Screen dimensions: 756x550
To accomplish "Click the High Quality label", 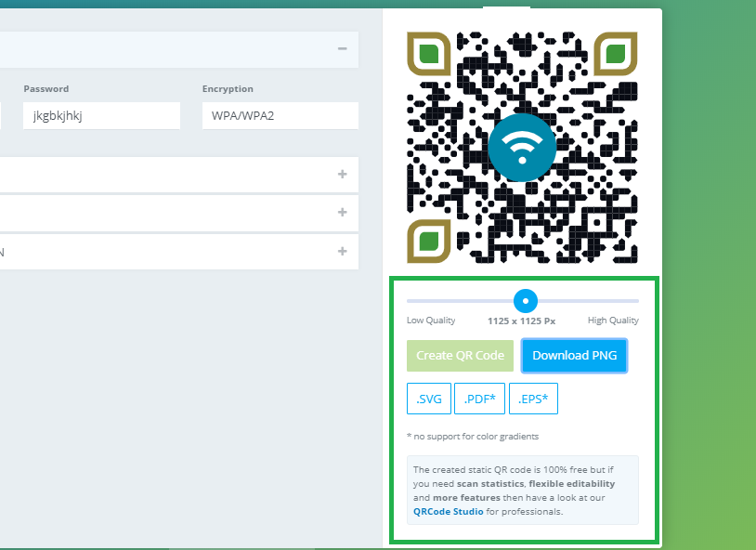I will (613, 321).
